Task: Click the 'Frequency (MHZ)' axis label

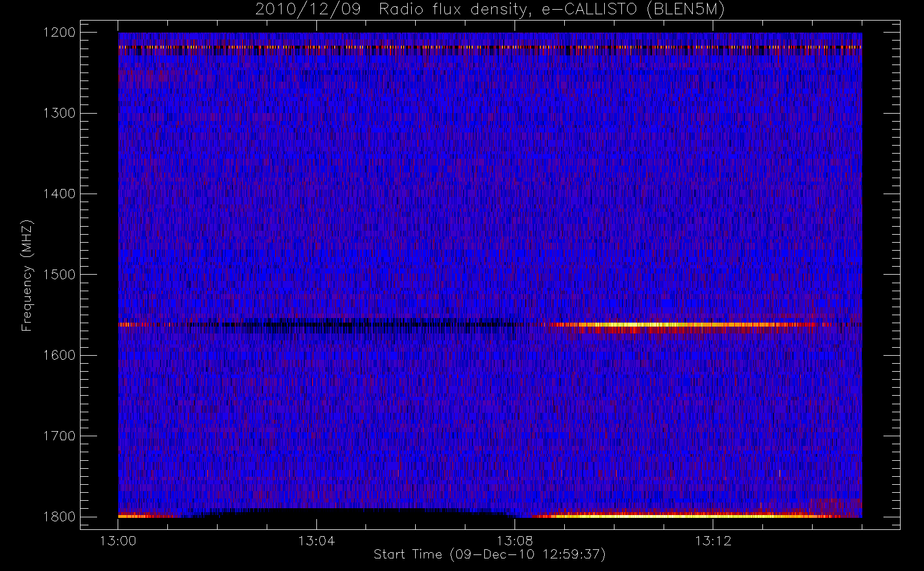Action: (x=27, y=275)
